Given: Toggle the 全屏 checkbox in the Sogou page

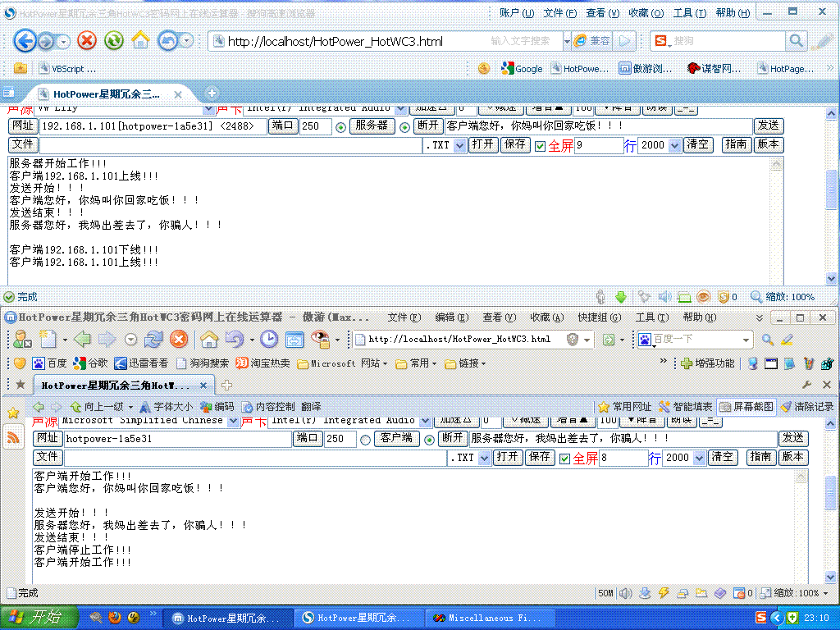Looking at the screenshot, I should (x=540, y=146).
